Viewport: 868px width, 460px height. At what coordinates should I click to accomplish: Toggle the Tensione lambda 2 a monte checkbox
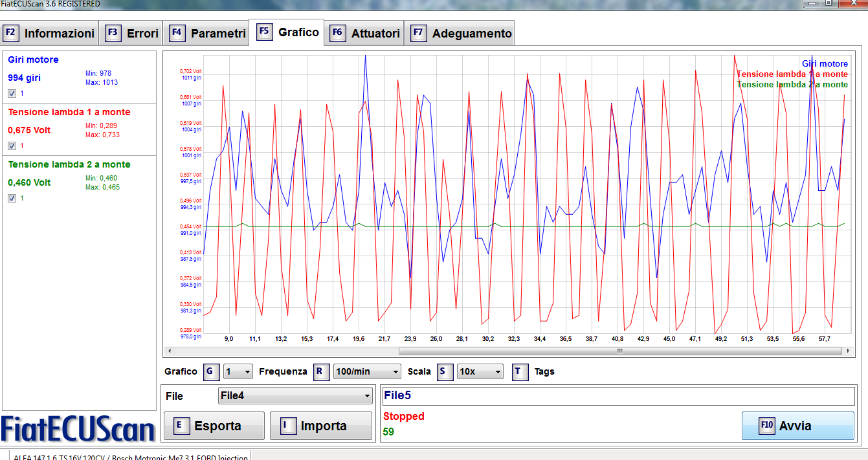tap(12, 199)
